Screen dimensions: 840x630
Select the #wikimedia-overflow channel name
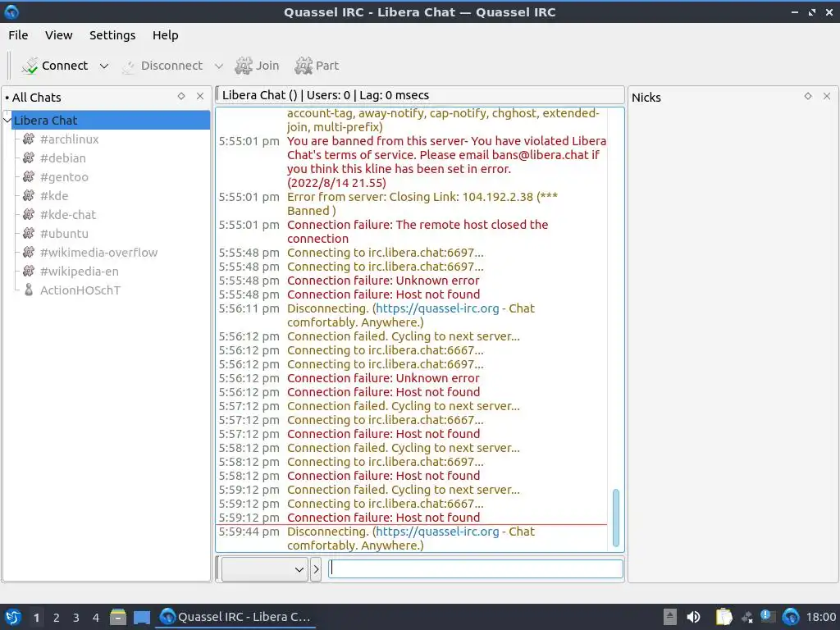click(98, 253)
